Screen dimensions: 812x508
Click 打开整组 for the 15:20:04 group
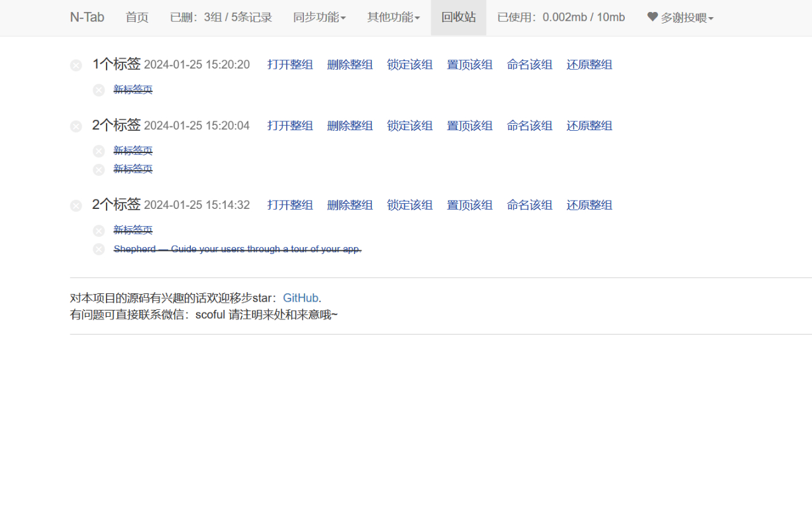(x=290, y=125)
